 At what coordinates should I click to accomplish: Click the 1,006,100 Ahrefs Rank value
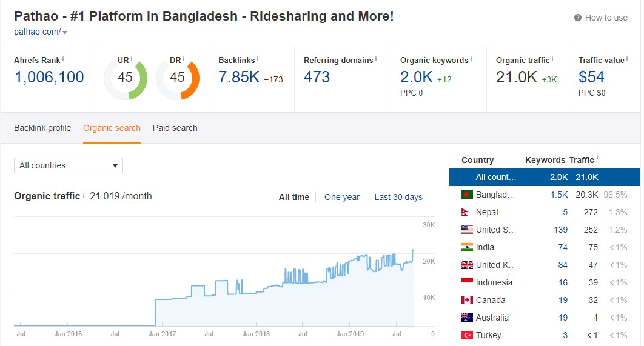(49, 77)
